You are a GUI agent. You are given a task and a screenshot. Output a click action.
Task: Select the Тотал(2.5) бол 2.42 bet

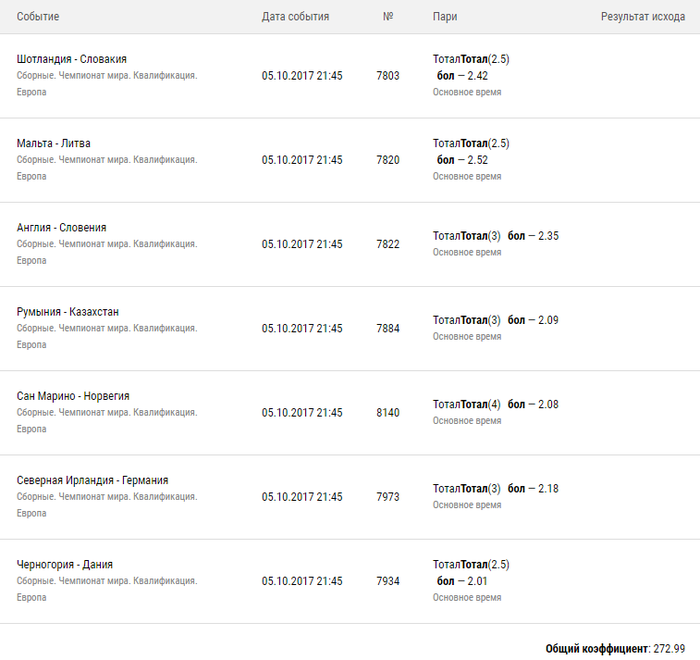coord(471,68)
